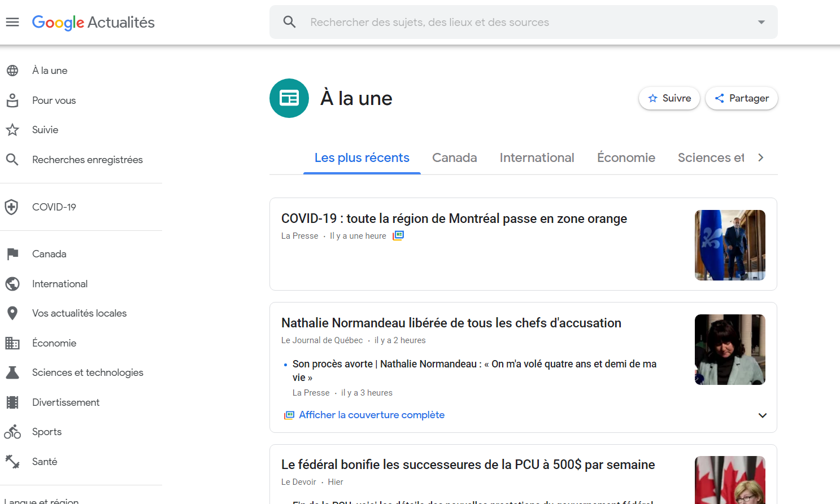Focus the Rechercher des sujets search field
840x504 pixels.
coord(524,22)
